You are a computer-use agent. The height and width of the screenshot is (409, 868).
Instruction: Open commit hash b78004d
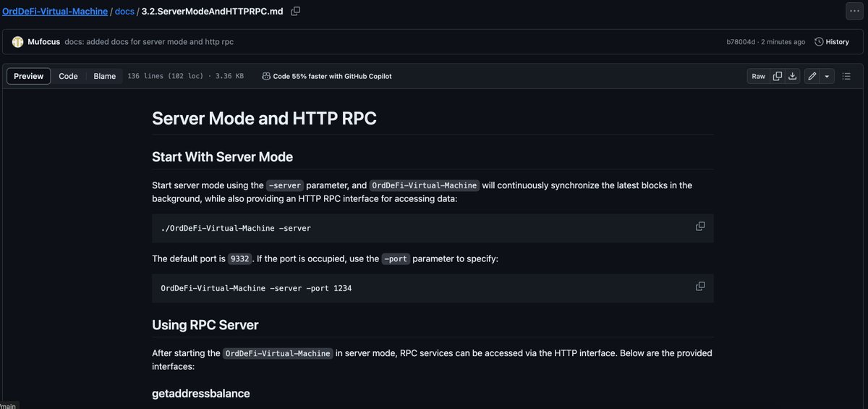[x=741, y=42]
